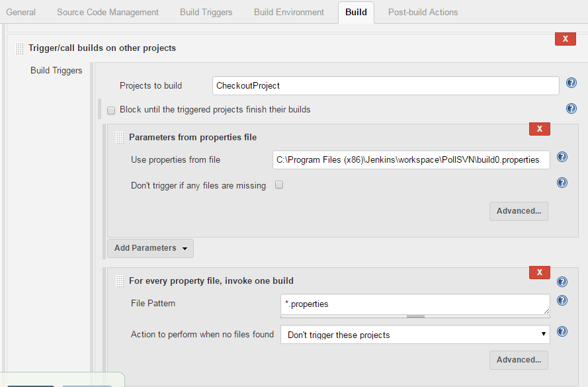
Task: Open the Source Code Management tab
Action: (107, 12)
